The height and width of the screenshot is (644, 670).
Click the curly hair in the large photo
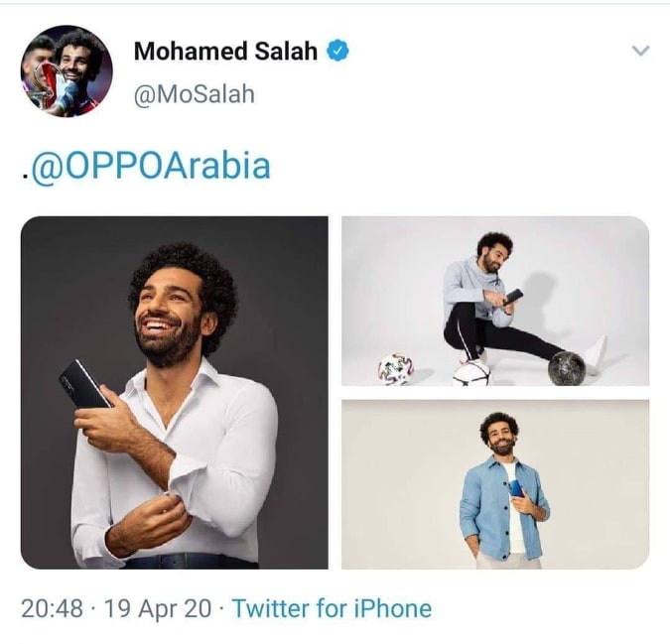tap(185, 270)
